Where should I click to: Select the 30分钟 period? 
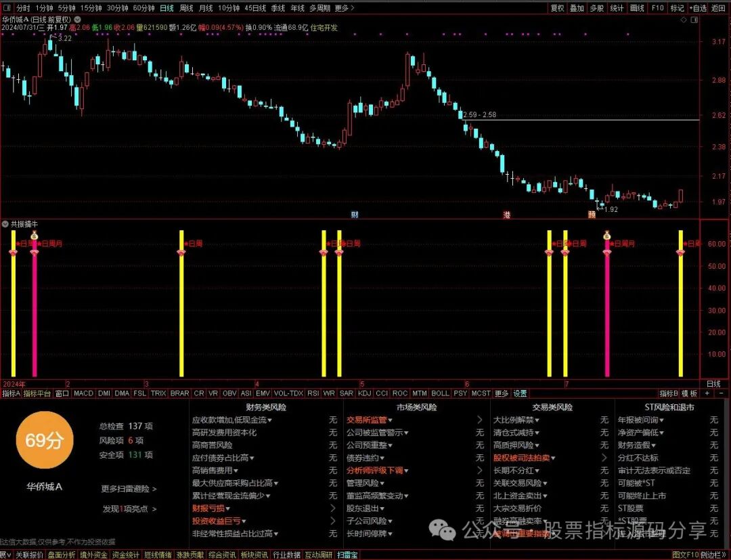117,8
